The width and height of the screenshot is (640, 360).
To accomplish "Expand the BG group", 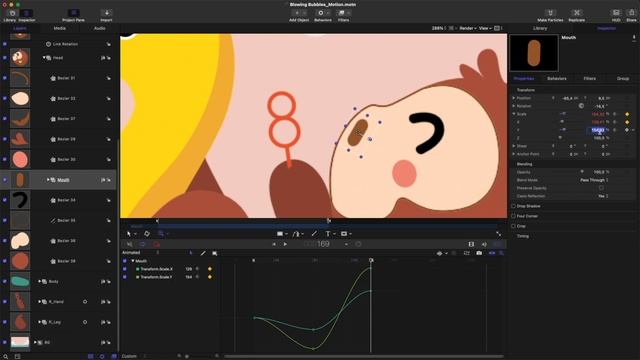I will pos(35,342).
